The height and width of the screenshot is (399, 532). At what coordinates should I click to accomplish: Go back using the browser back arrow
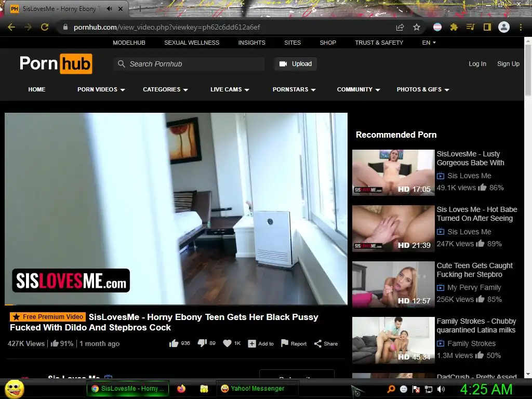[11, 27]
